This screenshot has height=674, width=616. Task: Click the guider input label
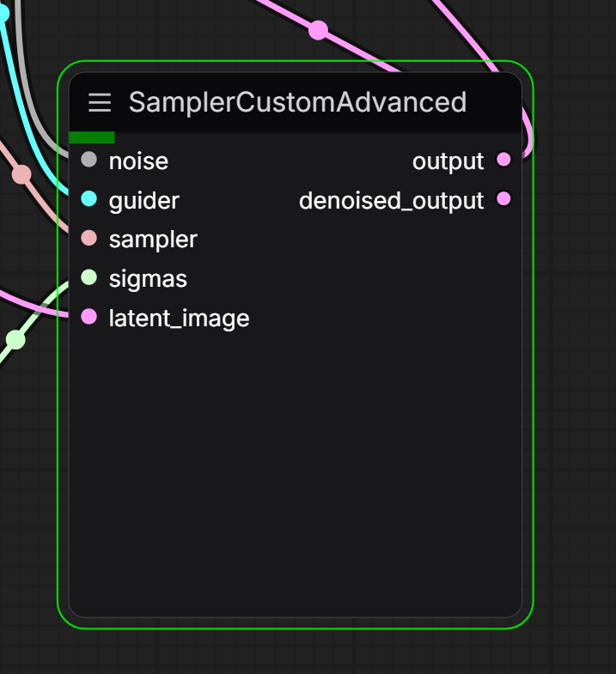(x=144, y=201)
